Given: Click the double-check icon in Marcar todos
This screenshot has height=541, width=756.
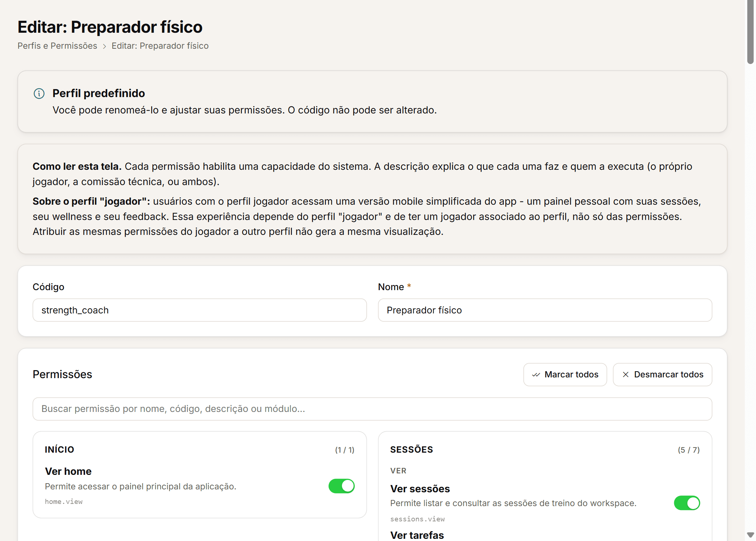Looking at the screenshot, I should coord(536,374).
